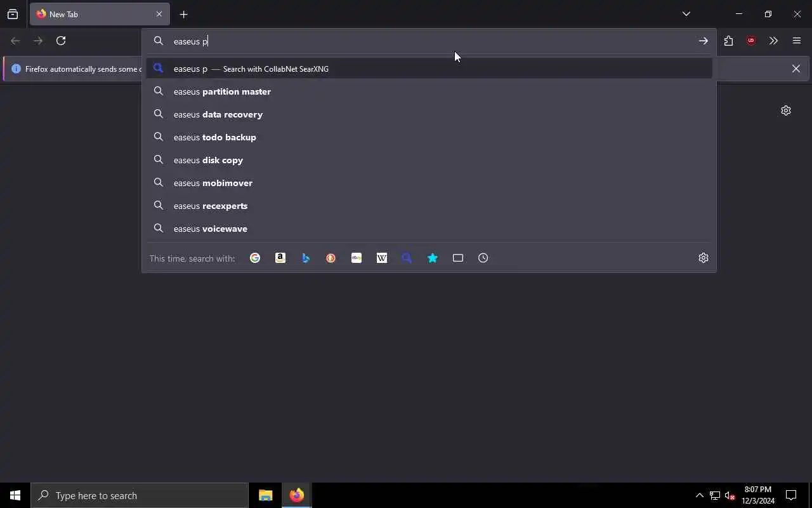Show more tools overflow chevrons

tap(773, 41)
